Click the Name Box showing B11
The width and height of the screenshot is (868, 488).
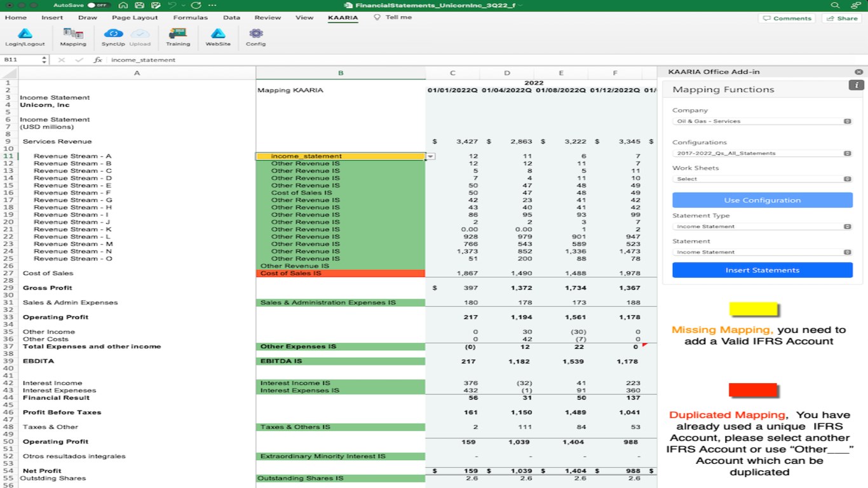click(x=22, y=60)
